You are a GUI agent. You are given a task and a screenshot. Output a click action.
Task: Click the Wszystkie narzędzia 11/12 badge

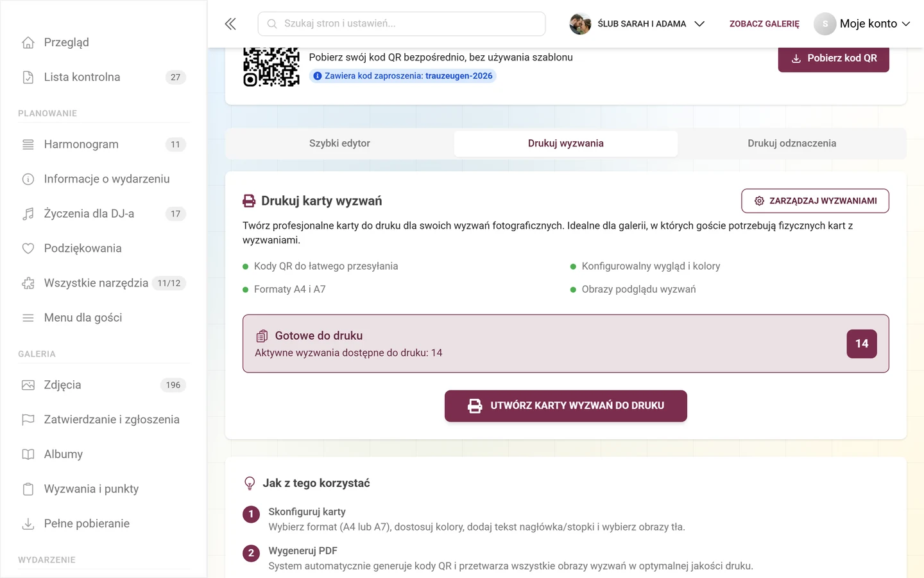[169, 283]
